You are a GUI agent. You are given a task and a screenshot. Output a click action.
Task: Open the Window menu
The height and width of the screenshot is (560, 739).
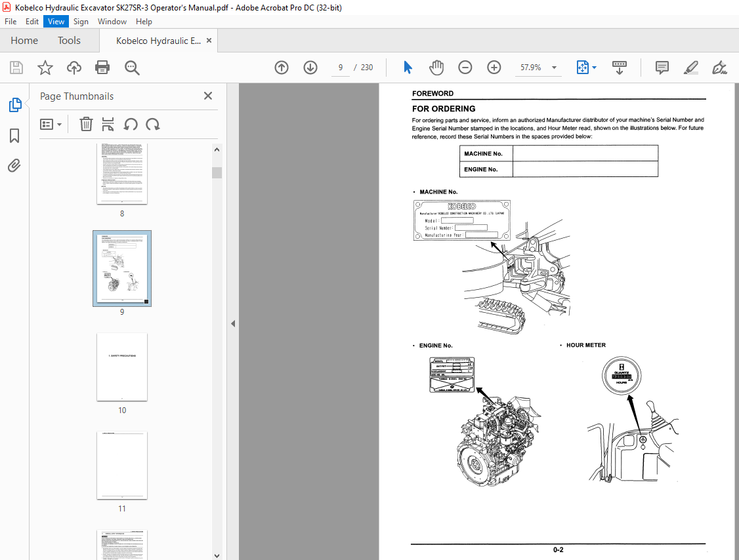click(112, 22)
